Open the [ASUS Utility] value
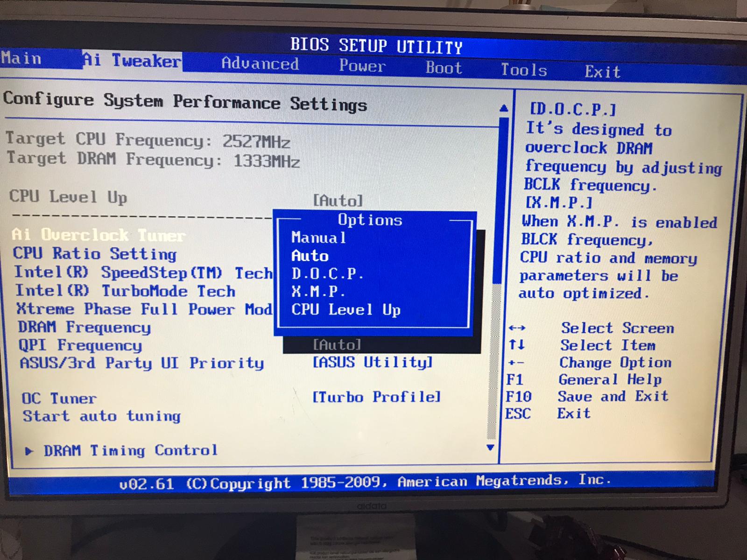 point(373,362)
